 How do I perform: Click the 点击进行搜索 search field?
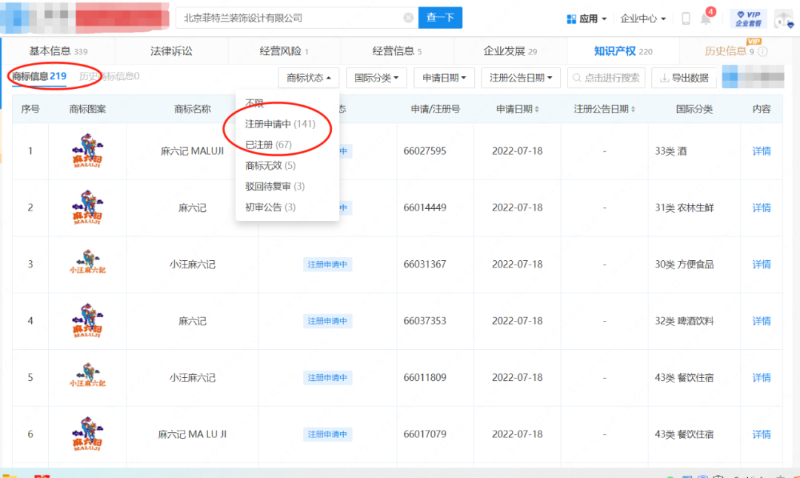(x=606, y=78)
